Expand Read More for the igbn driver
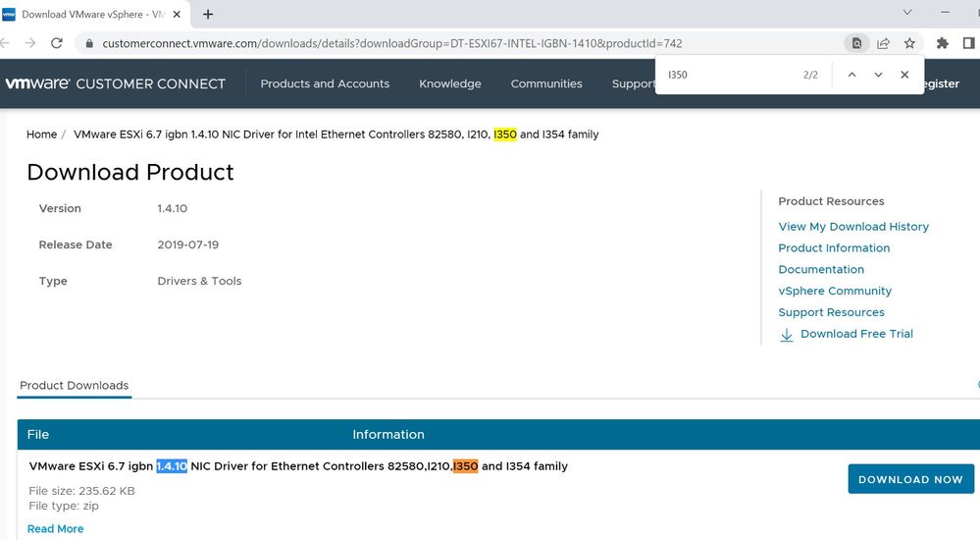This screenshot has height=540, width=980. coord(55,529)
